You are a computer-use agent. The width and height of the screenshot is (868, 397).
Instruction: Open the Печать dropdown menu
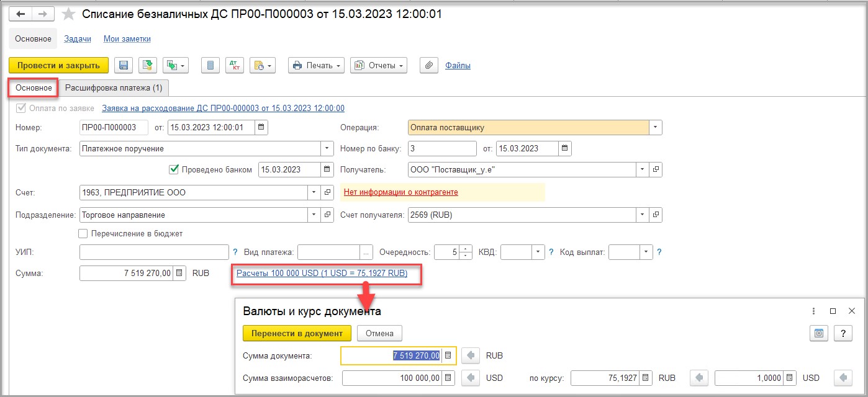pyautogui.click(x=317, y=65)
